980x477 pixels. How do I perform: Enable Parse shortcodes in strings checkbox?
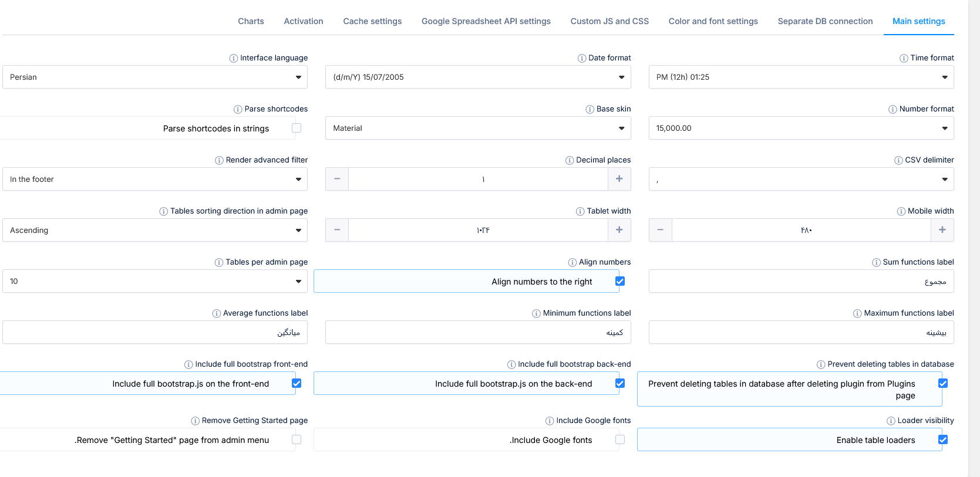point(297,128)
